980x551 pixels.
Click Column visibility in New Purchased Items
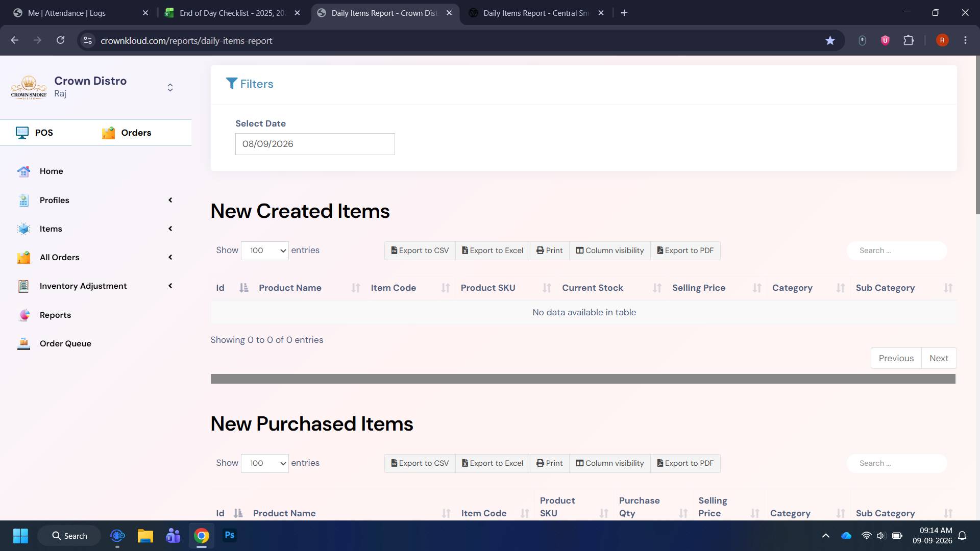click(x=609, y=463)
